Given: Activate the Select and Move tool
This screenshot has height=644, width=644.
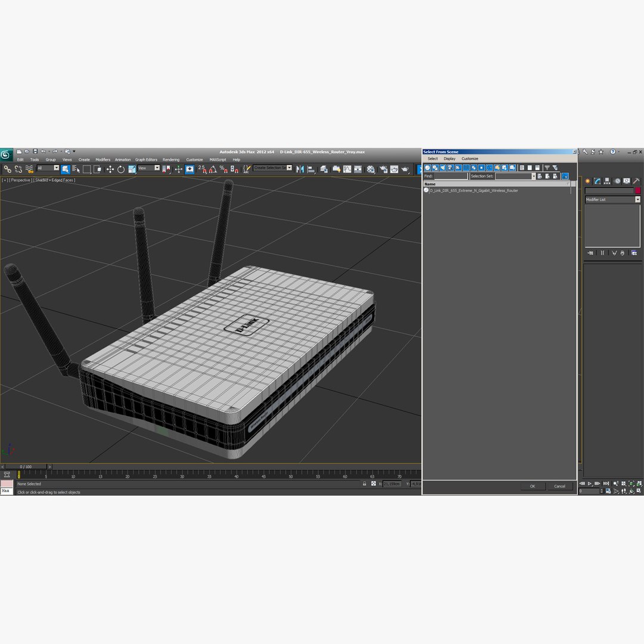Looking at the screenshot, I should click(x=110, y=169).
